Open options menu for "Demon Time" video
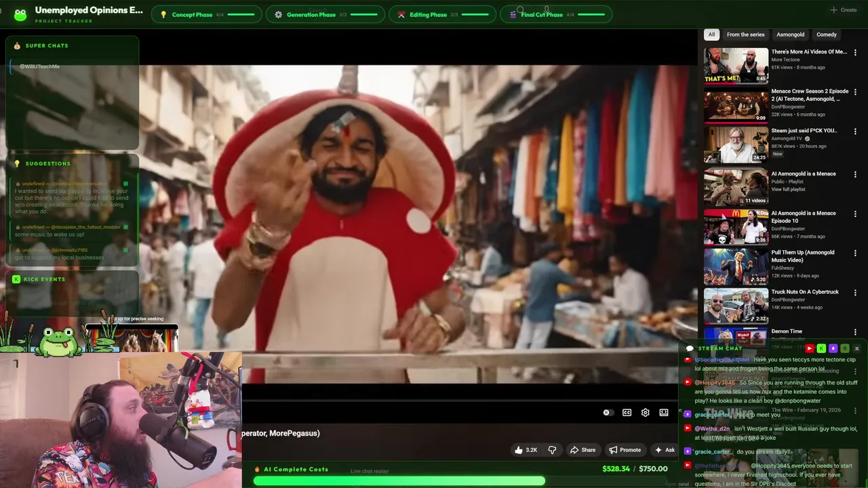 tap(855, 331)
